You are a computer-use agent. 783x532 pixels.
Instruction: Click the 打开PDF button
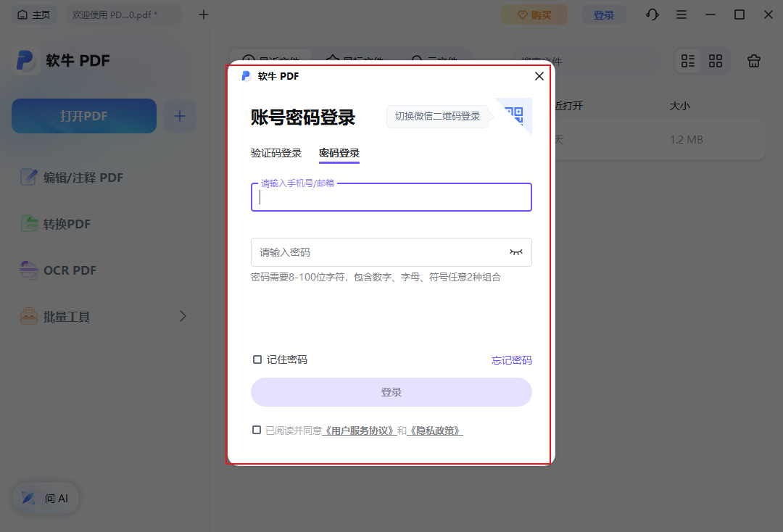pyautogui.click(x=84, y=116)
